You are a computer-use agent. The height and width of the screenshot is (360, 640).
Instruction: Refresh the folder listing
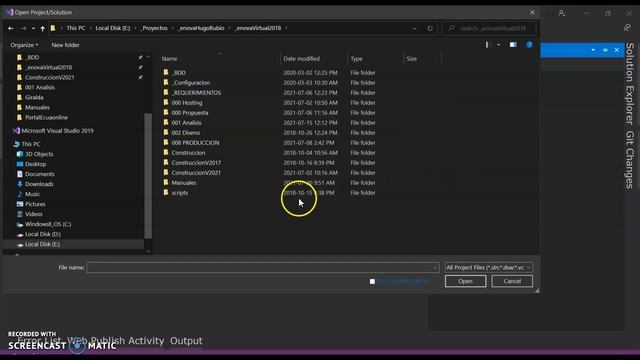pos(430,28)
